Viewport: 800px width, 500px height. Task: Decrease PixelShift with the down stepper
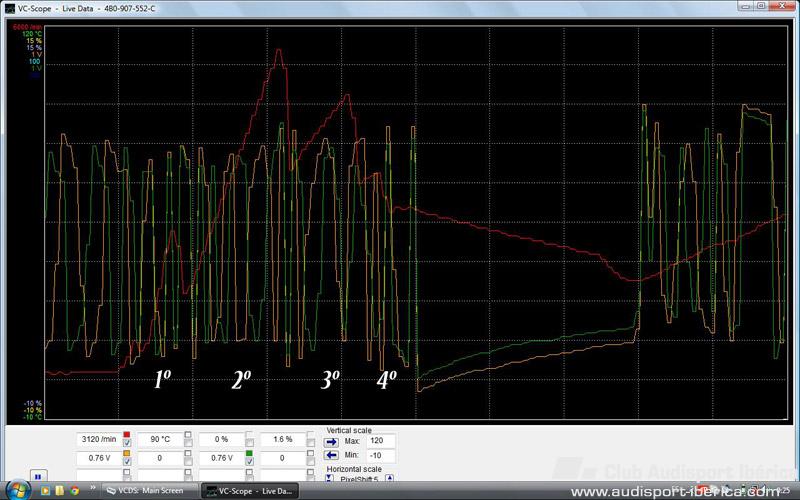pyautogui.click(x=330, y=478)
